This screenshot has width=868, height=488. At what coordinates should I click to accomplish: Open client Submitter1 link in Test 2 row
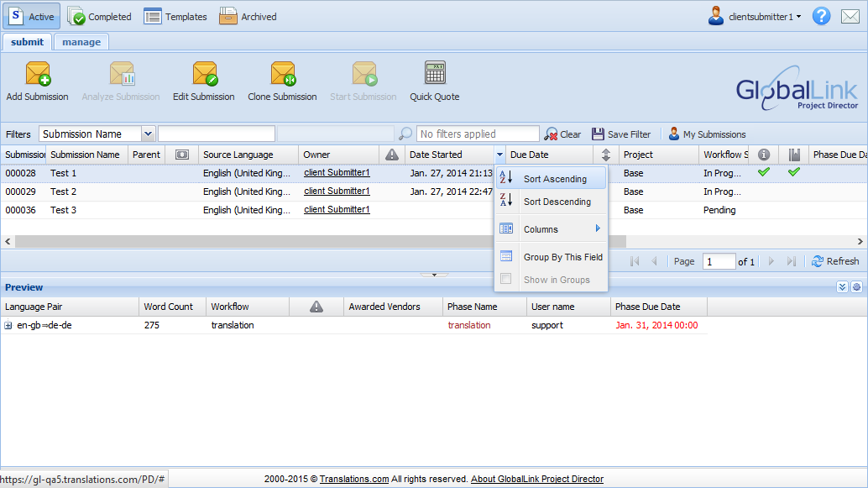(337, 192)
